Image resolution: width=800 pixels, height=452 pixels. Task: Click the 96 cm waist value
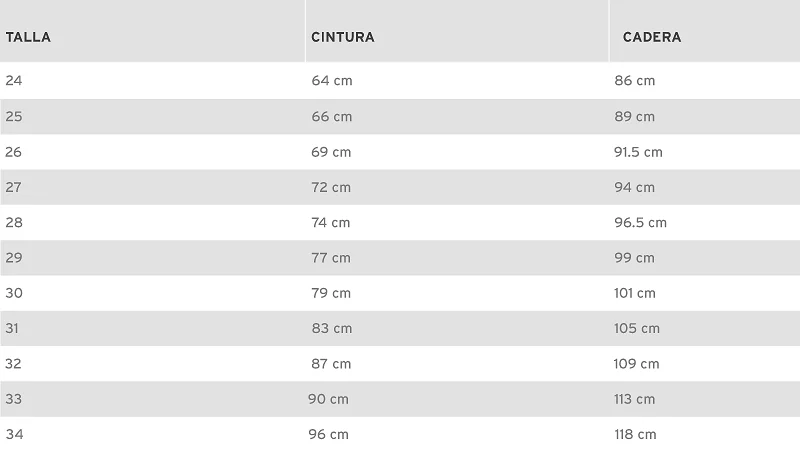pos(329,434)
